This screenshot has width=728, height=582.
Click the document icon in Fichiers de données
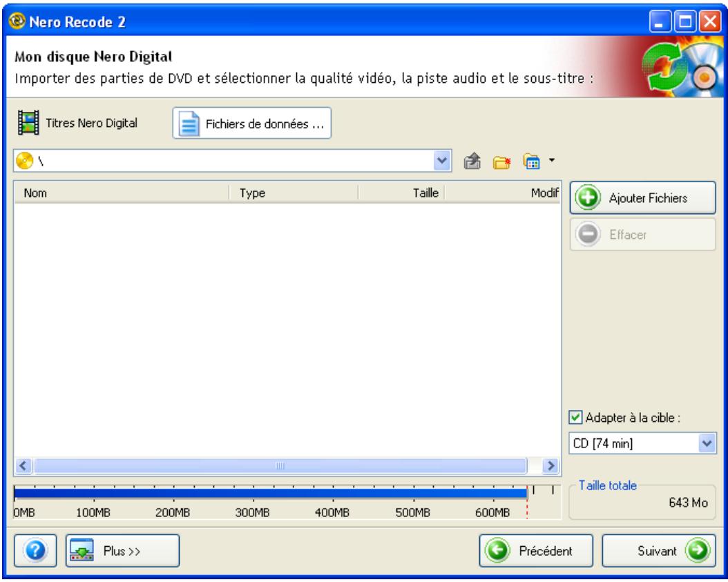[189, 124]
